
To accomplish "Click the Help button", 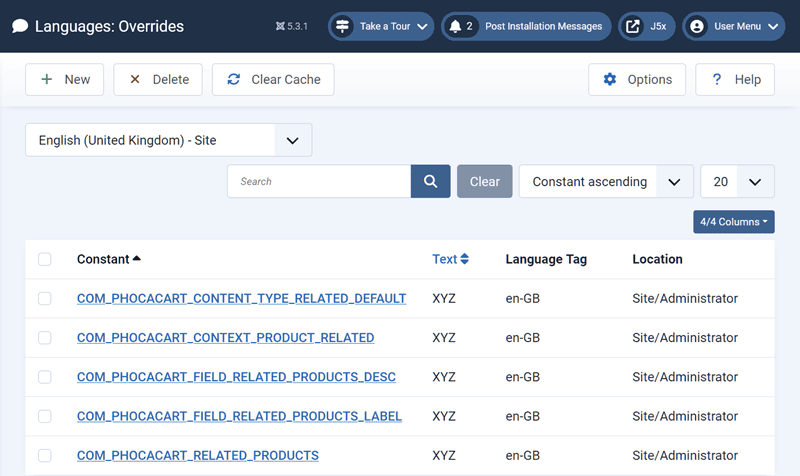I will coord(735,80).
